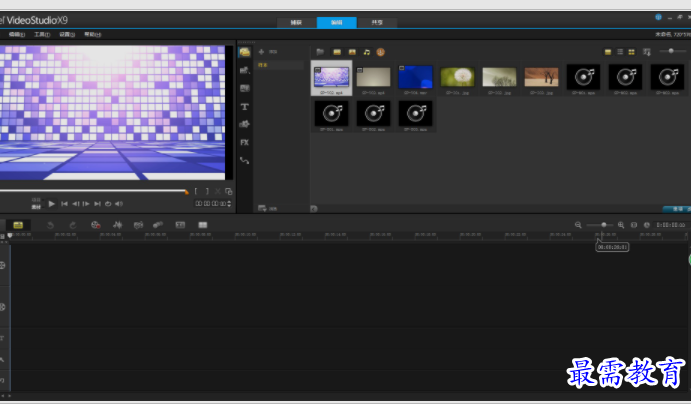691x404 pixels.
Task: Open the Multi-Camera Editor
Action: click(x=203, y=225)
